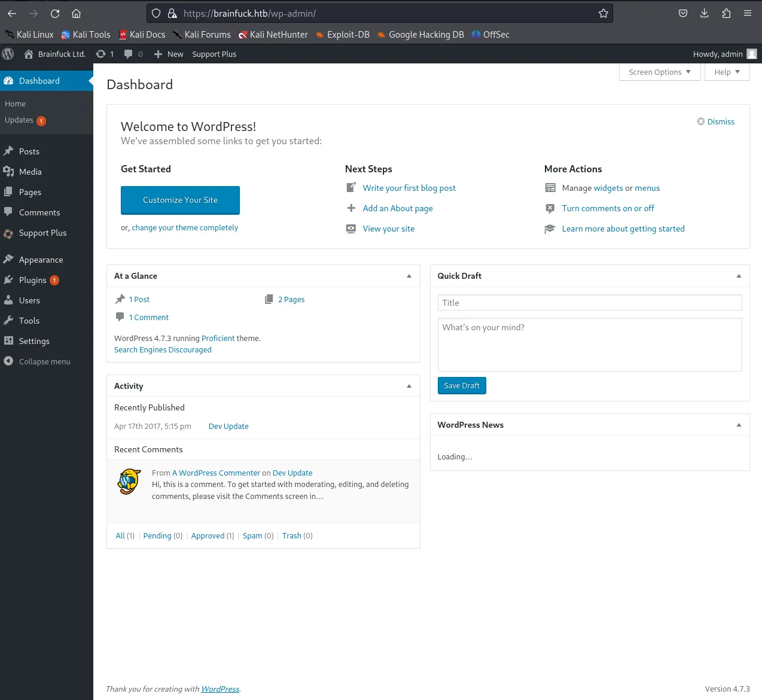
Task: Open Howdy, admin account menu
Action: click(x=724, y=54)
